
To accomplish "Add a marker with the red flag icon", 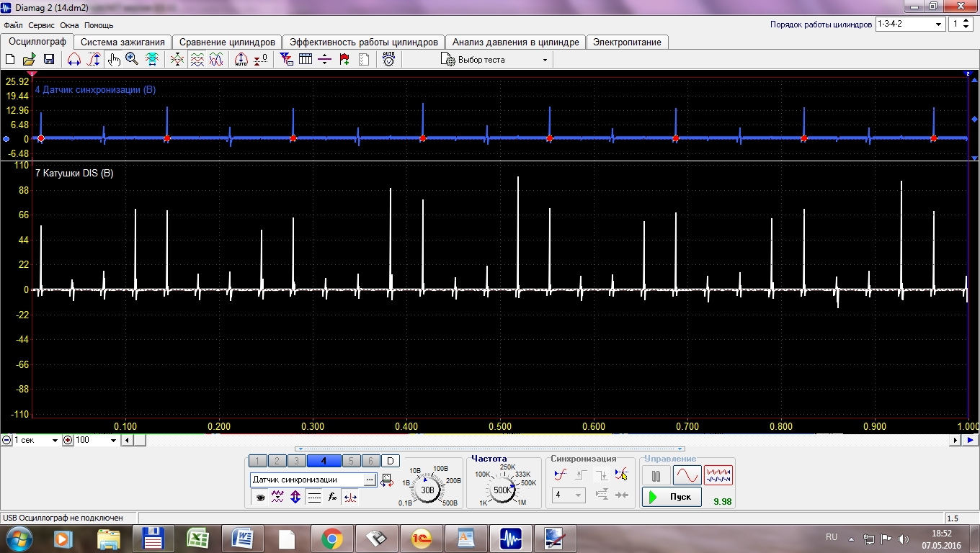I will click(344, 60).
